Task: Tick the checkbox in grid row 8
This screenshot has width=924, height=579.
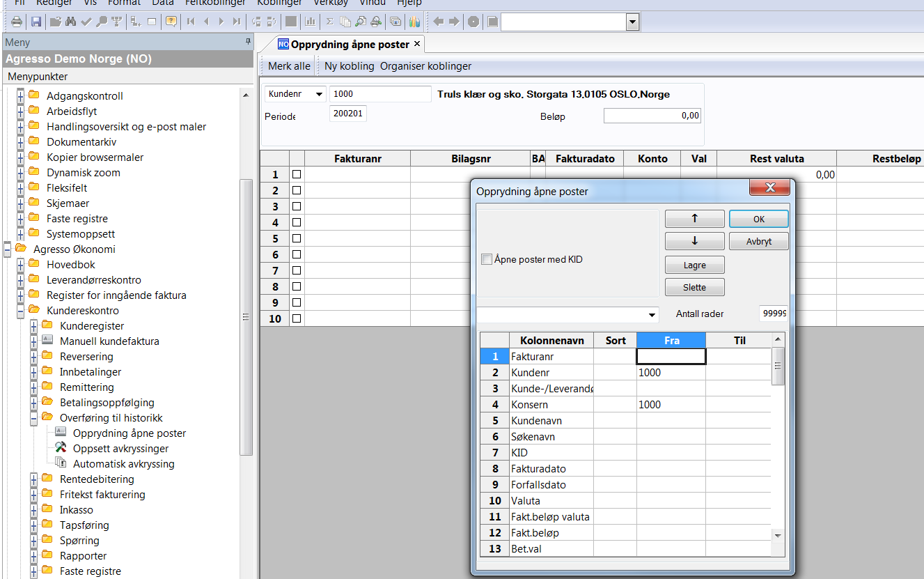Action: coord(297,286)
